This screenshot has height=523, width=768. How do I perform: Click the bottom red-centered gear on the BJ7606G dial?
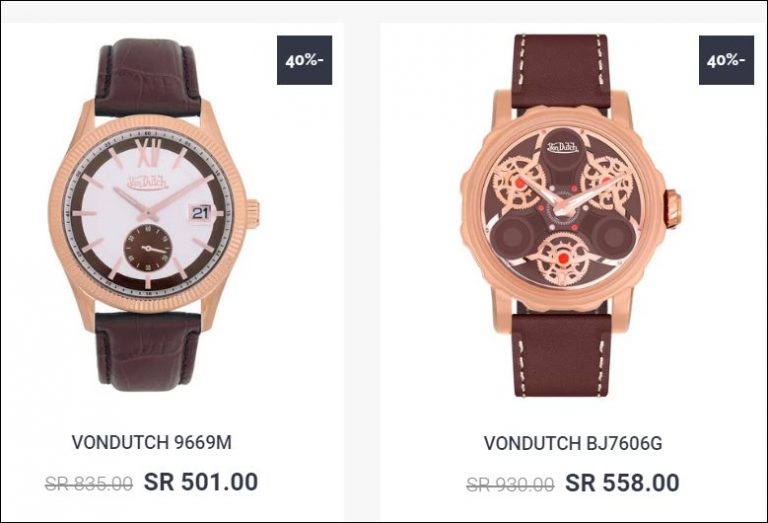point(562,258)
